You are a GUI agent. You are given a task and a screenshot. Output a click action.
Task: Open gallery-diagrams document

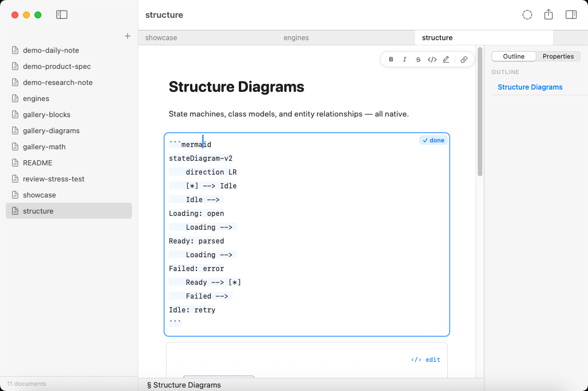[69, 130]
